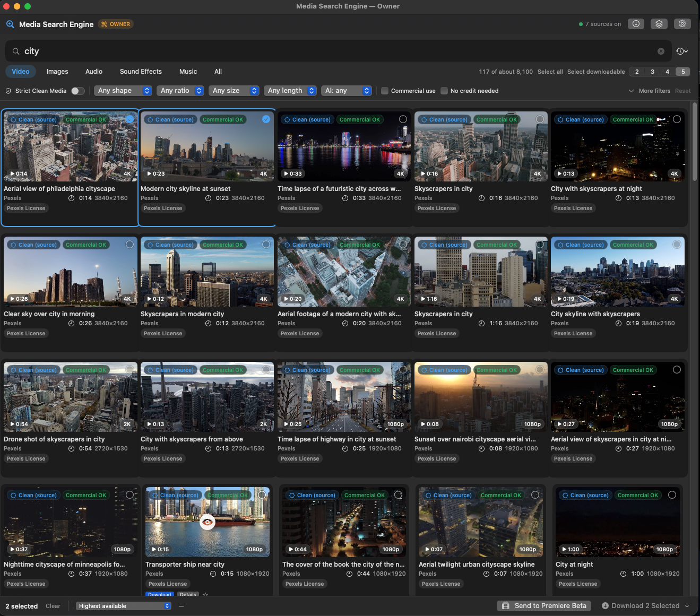Click Select downloadable link
Image resolution: width=700 pixels, height=616 pixels.
click(596, 72)
